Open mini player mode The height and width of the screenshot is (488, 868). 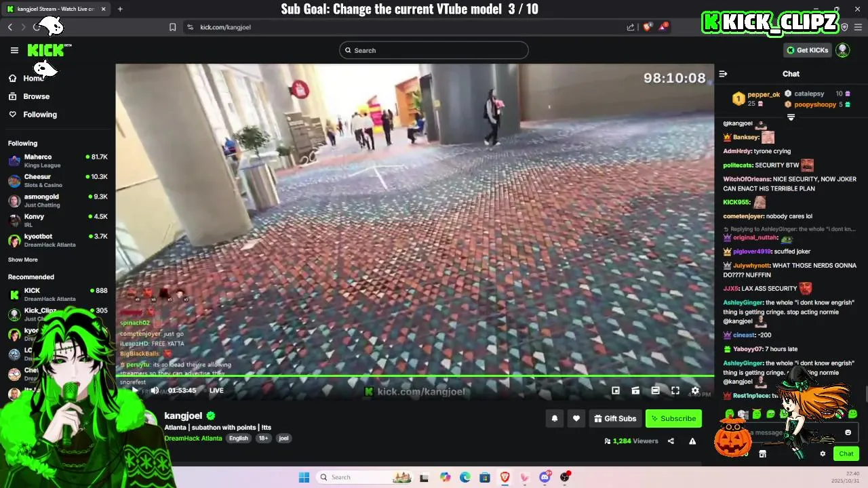[616, 390]
